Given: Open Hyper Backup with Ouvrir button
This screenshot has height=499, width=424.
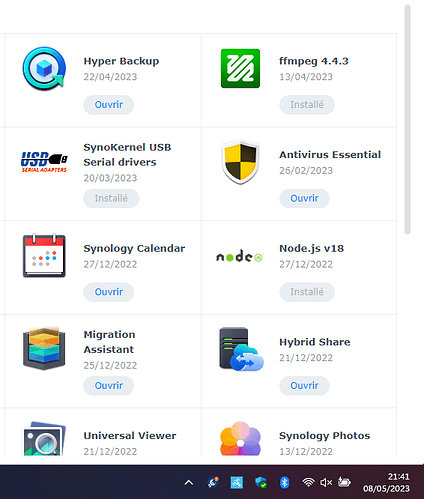Looking at the screenshot, I should [109, 105].
